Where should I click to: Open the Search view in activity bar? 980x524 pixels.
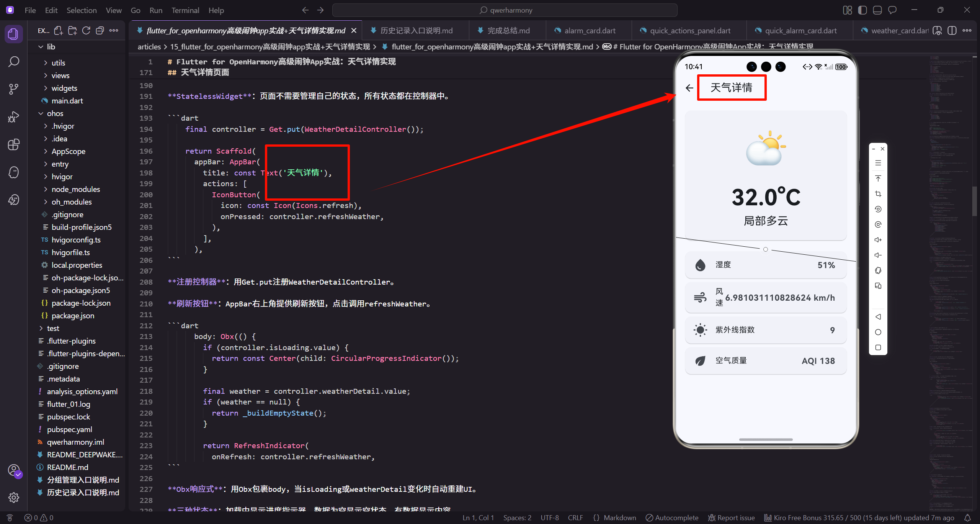coord(13,62)
